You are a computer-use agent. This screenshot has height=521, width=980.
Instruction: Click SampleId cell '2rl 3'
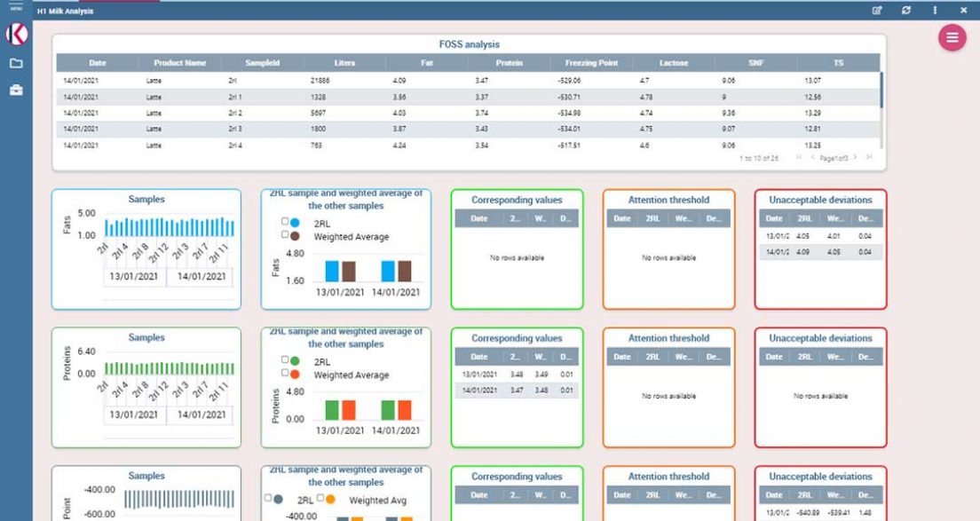point(235,129)
